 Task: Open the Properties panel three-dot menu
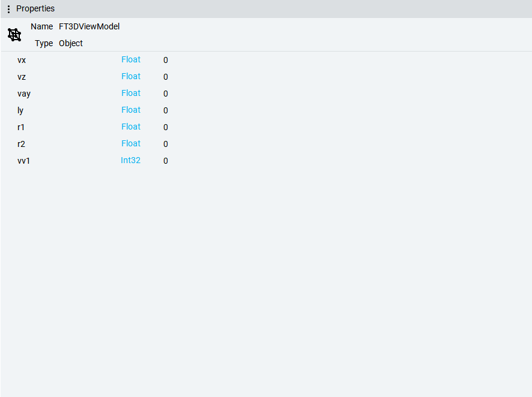(x=8, y=9)
